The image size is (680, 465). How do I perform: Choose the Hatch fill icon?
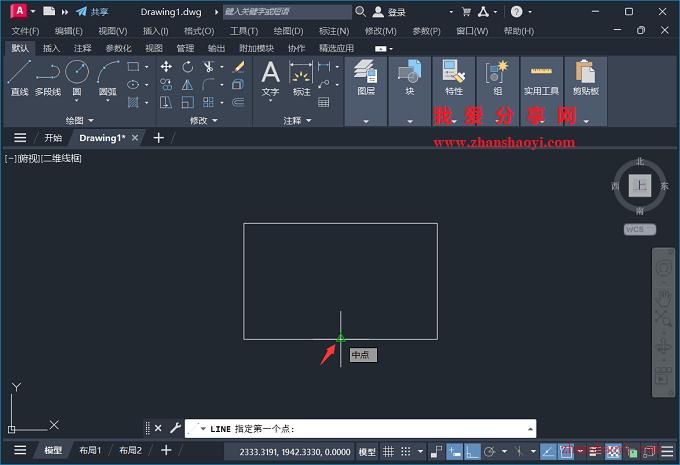click(x=133, y=102)
